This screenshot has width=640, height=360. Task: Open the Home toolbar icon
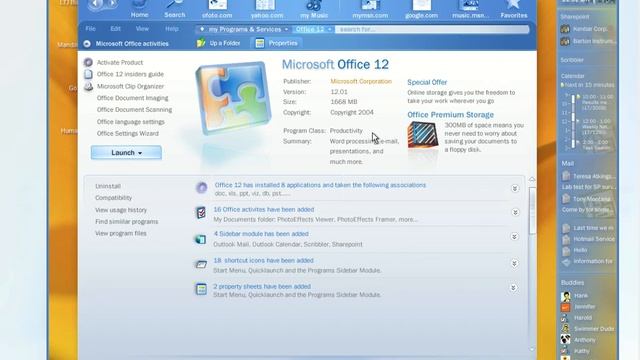click(x=139, y=5)
